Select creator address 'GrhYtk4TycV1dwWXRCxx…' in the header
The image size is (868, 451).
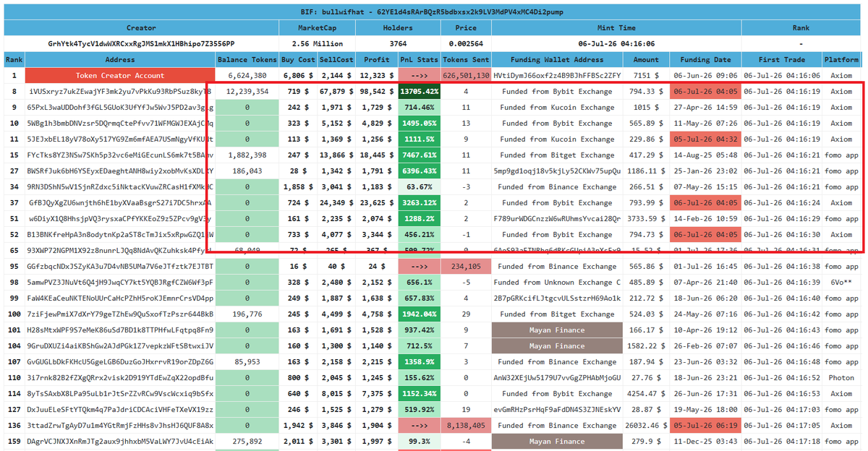141,43
